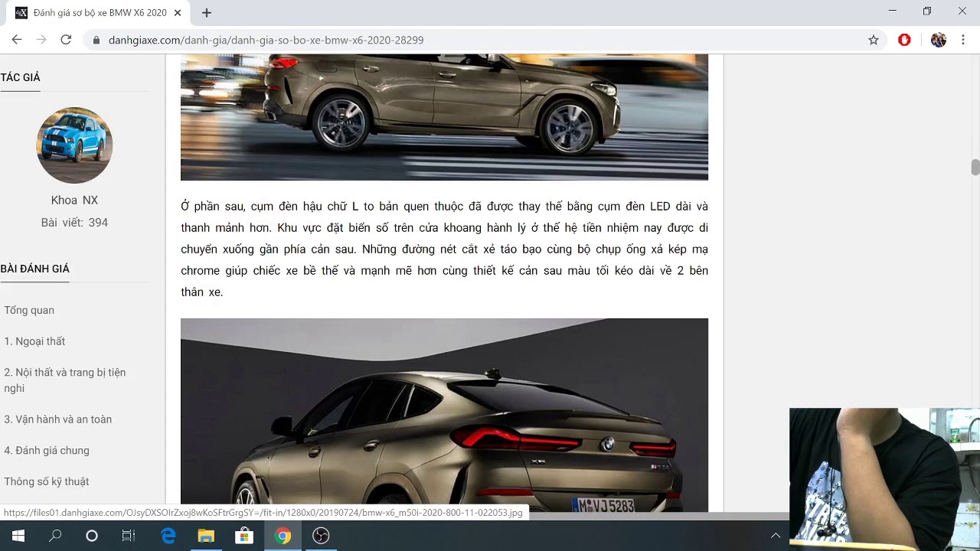Open a new tab with plus button
This screenshot has width=980, height=551.
pos(207,12)
